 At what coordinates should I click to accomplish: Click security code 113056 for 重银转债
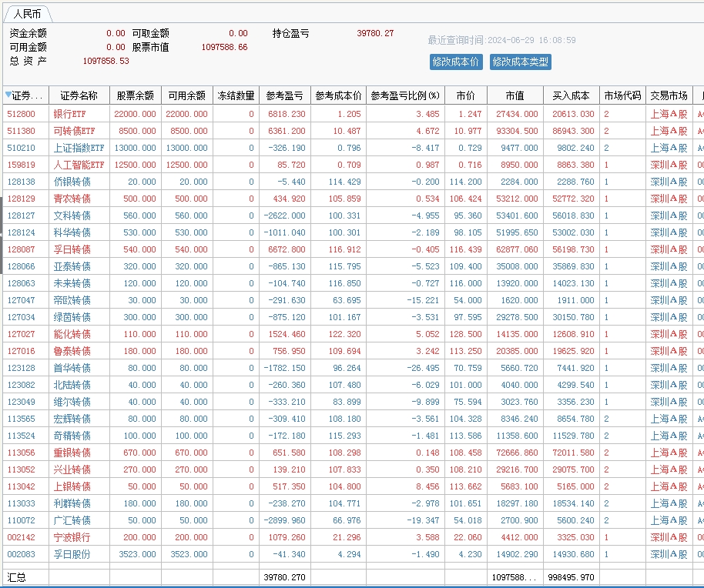tap(21, 453)
